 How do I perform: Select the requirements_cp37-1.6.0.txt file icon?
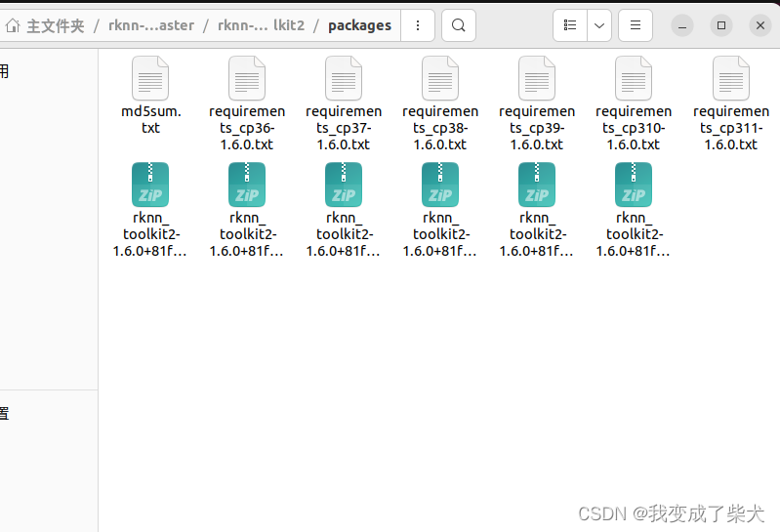tap(344, 78)
